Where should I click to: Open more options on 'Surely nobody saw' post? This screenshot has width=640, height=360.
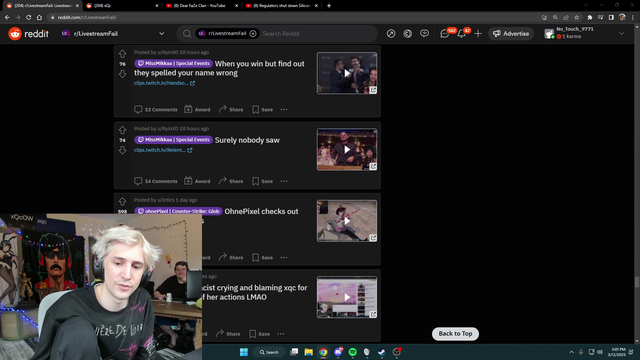tap(284, 181)
